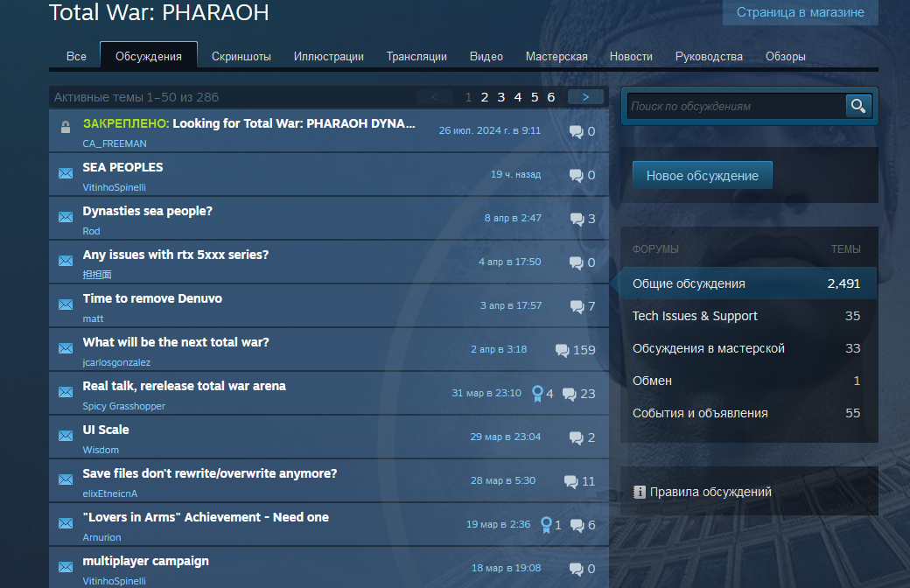Select the active Обсуждения tab
This screenshot has height=588, width=910.
149,56
